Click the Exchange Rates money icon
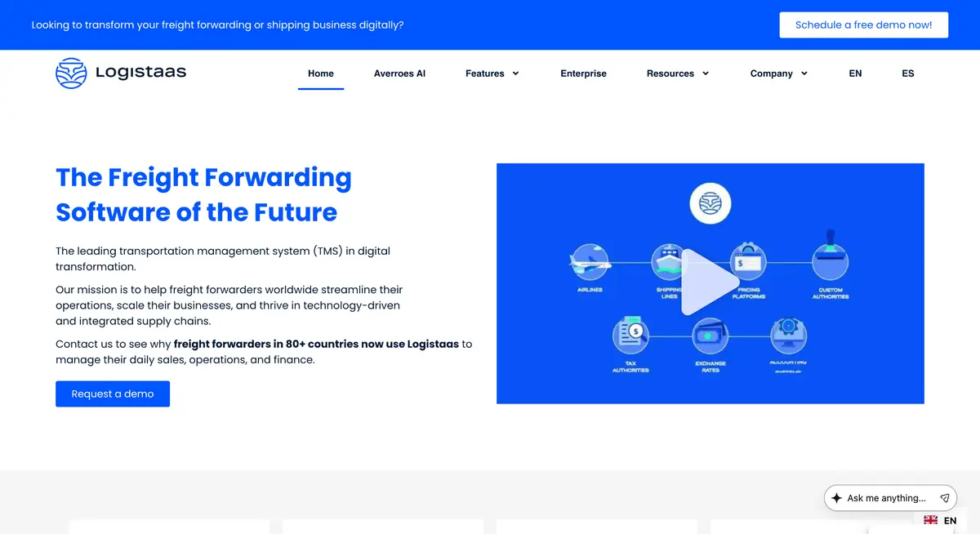 [710, 336]
